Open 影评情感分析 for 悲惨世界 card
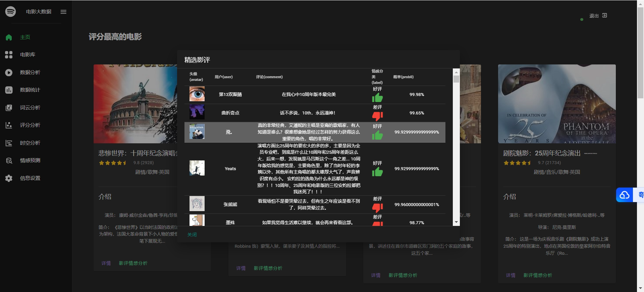 coord(133,263)
